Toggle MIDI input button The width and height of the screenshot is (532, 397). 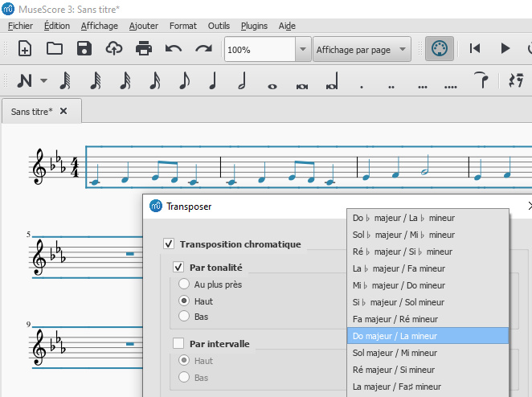click(438, 49)
